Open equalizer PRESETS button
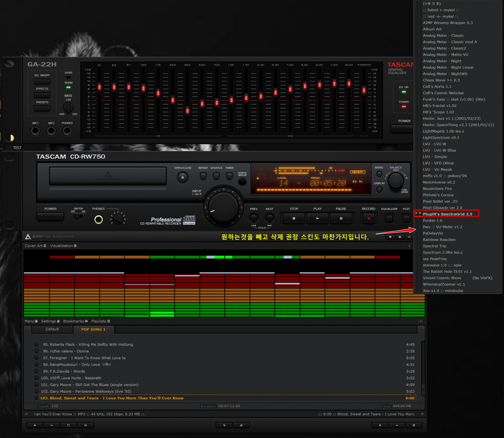Viewport: 504px width, 438px height. 42,108
